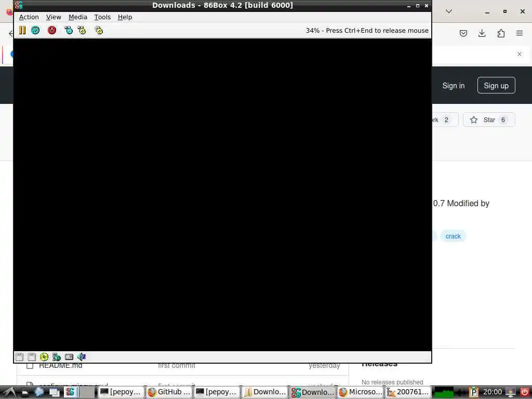
Task: Save to Pocket icon in Firefox toolbar
Action: [463, 33]
